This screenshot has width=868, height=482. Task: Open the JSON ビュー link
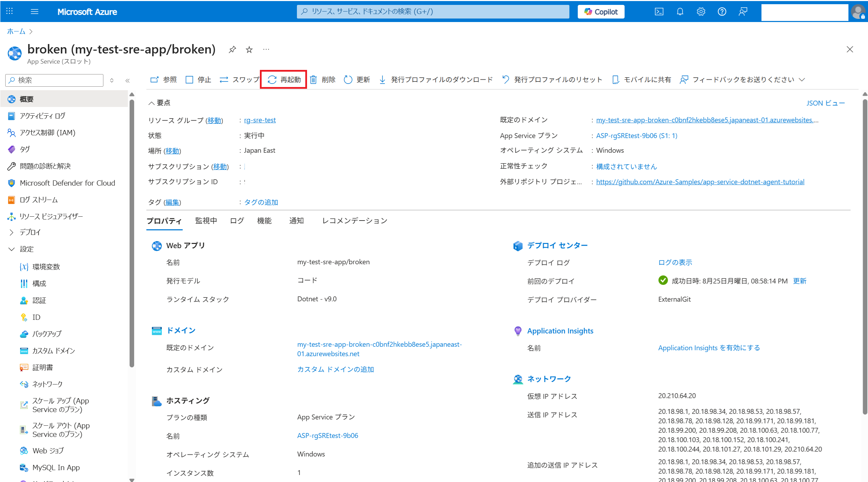click(x=825, y=103)
